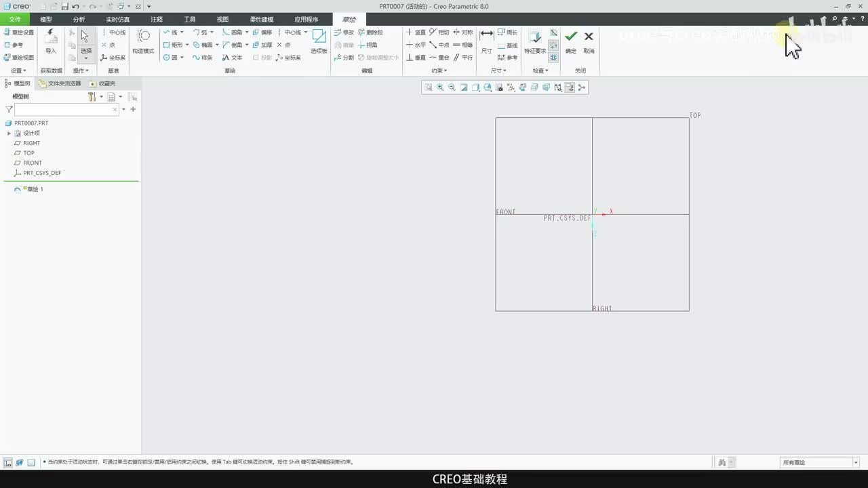Click the 草绘设置 (sketch setup) button
The width and height of the screenshot is (868, 488).
pos(18,32)
